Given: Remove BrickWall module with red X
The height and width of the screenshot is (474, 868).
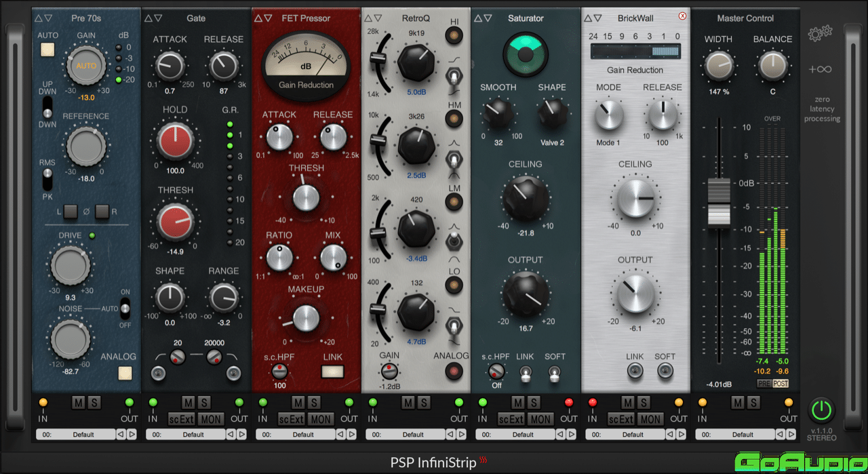Looking at the screenshot, I should 682,16.
